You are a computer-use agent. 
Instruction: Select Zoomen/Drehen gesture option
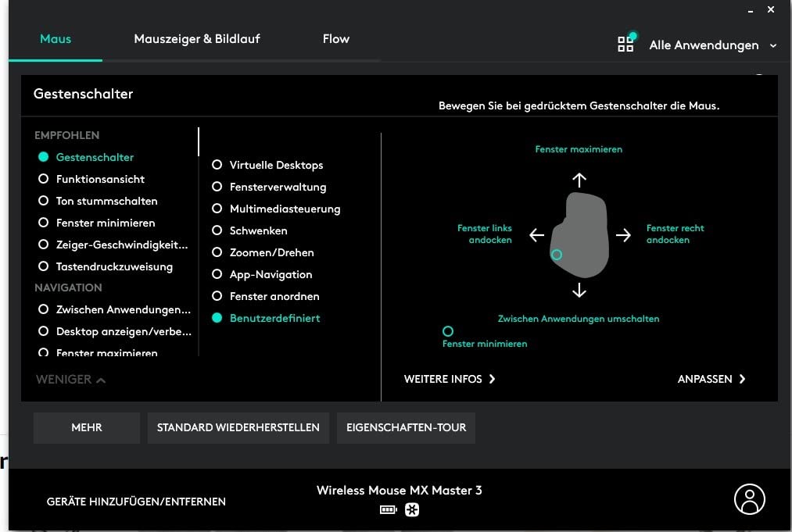tap(263, 252)
